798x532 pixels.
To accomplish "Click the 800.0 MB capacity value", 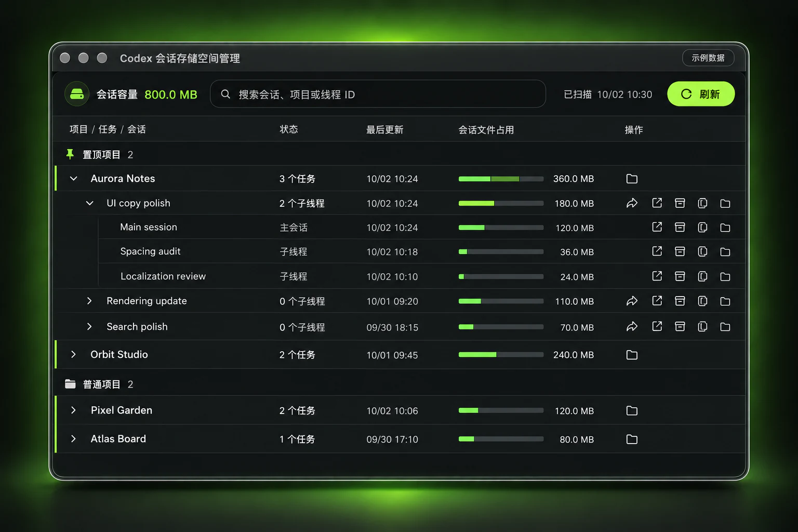I will [171, 95].
